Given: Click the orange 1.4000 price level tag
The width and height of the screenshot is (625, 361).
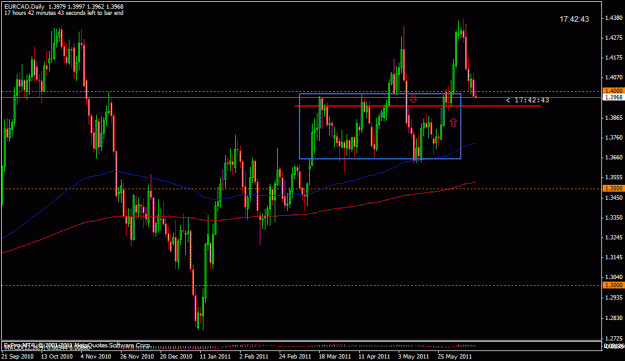Looking at the screenshot, I should point(613,91).
